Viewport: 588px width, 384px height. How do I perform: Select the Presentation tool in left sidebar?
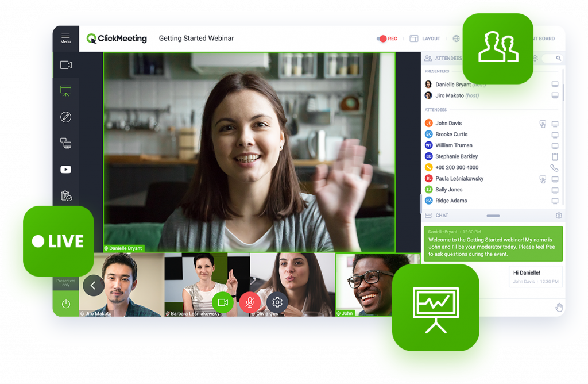pyautogui.click(x=66, y=91)
